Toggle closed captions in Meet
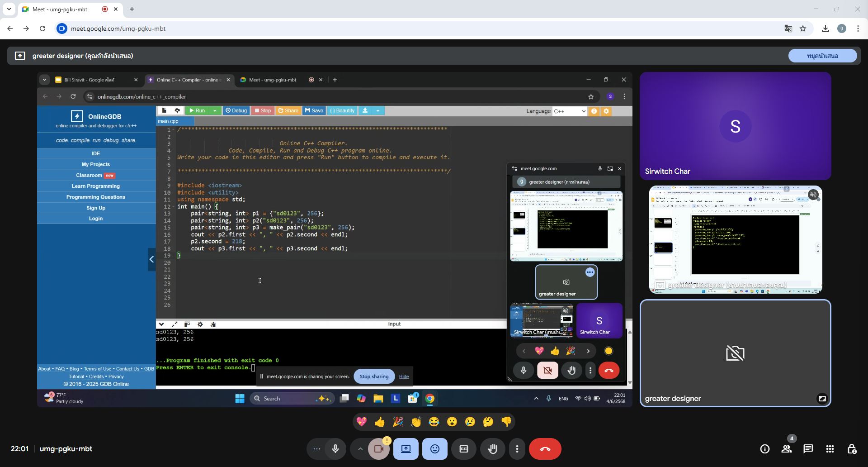 (464, 449)
